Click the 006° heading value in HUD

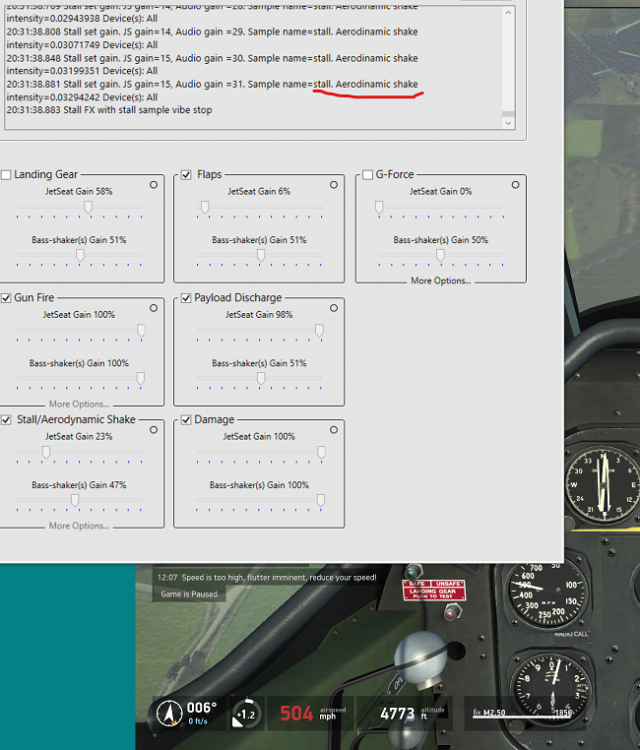(201, 707)
